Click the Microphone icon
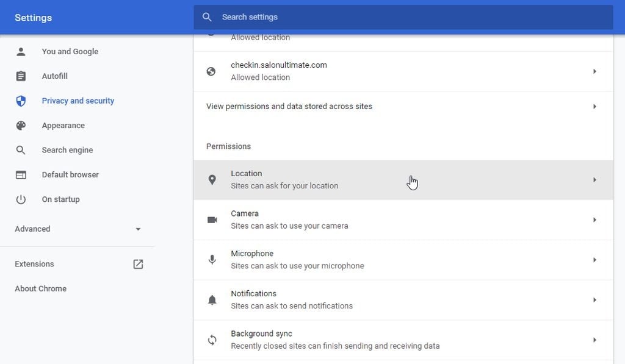This screenshot has height=364, width=625. [212, 260]
